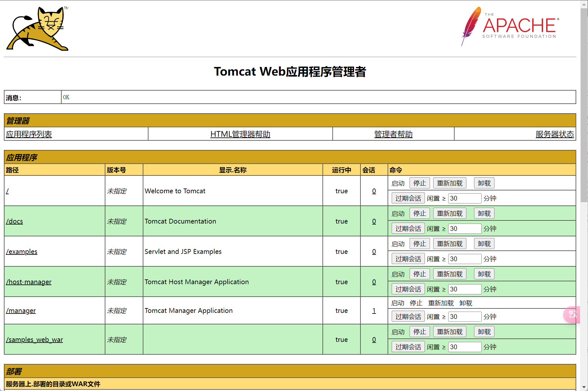Click the scrollbar down arrow
Image resolution: width=588 pixels, height=391 pixels.
pos(584,387)
